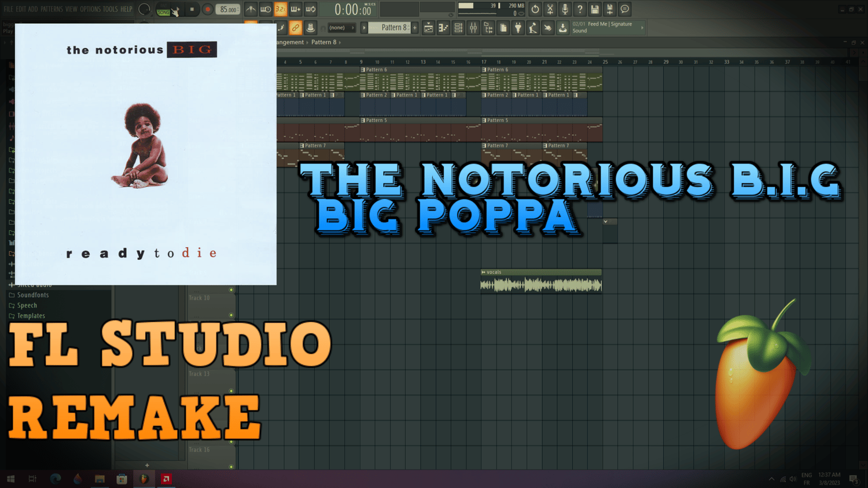Add a new pattern with plus button

(415, 28)
